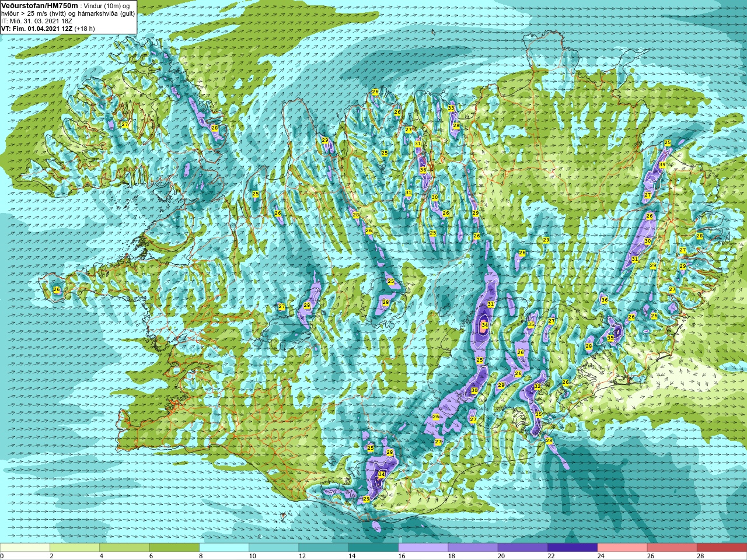
Task: Select the 'IT: Mið. 31. 03. 2021 18Z' line
Action: (x=37, y=21)
